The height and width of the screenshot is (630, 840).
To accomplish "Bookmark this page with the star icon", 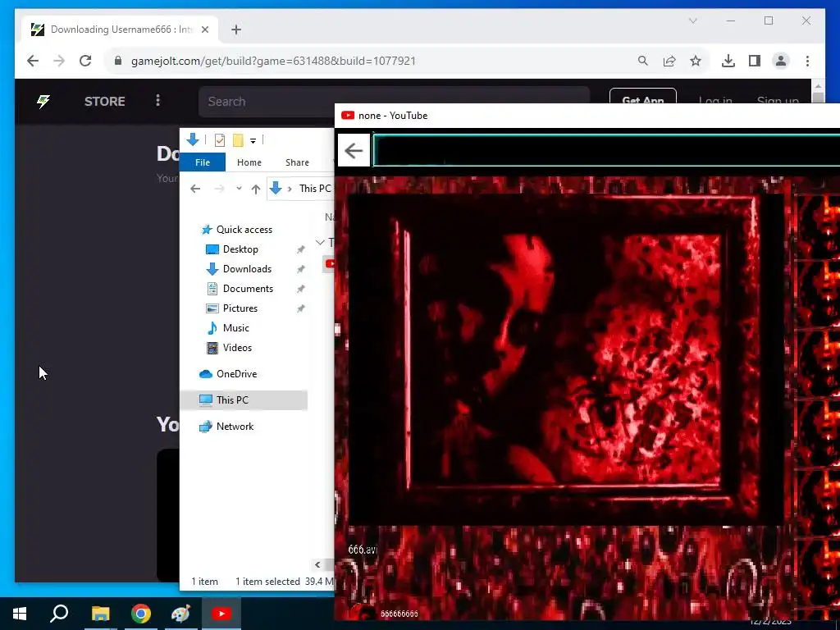I will click(696, 61).
